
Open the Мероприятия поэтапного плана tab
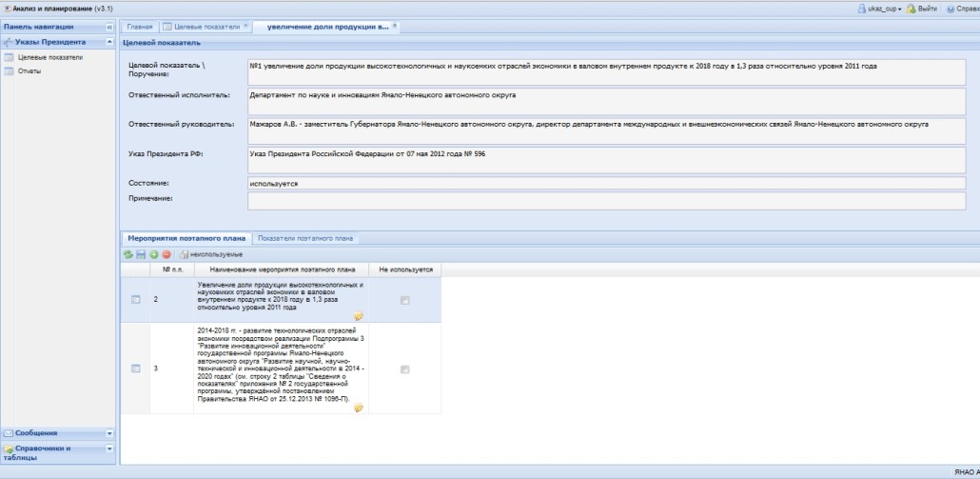tap(186, 238)
